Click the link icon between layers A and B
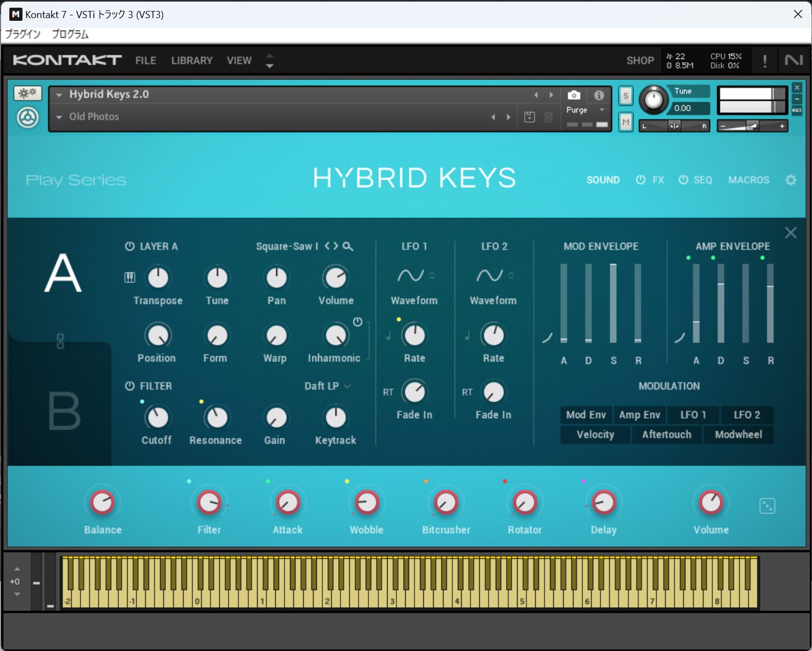The width and height of the screenshot is (812, 651). tap(60, 341)
